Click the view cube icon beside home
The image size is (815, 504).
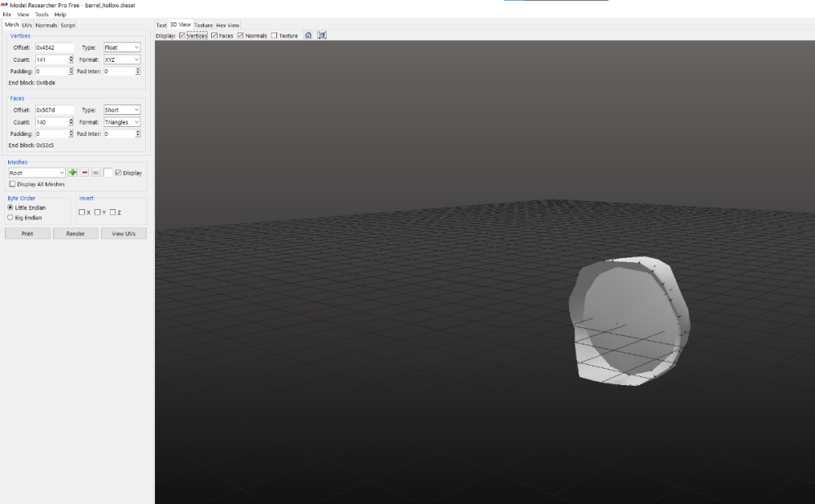(x=322, y=35)
